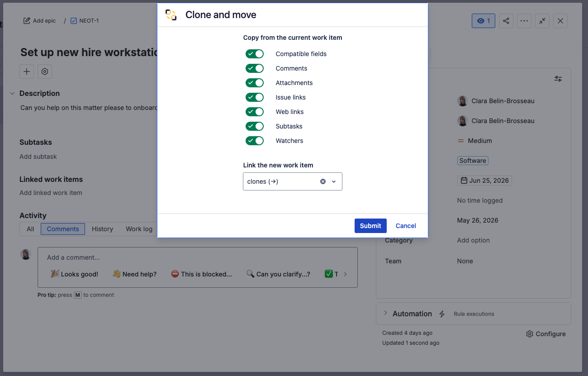The height and width of the screenshot is (376, 588).
Task: Select the Comments activity tab
Action: 63,229
